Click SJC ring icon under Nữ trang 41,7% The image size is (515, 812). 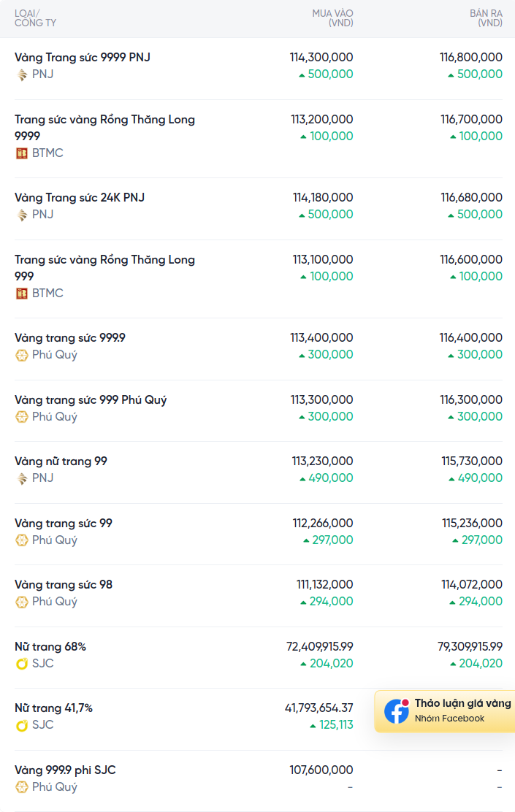[22, 726]
